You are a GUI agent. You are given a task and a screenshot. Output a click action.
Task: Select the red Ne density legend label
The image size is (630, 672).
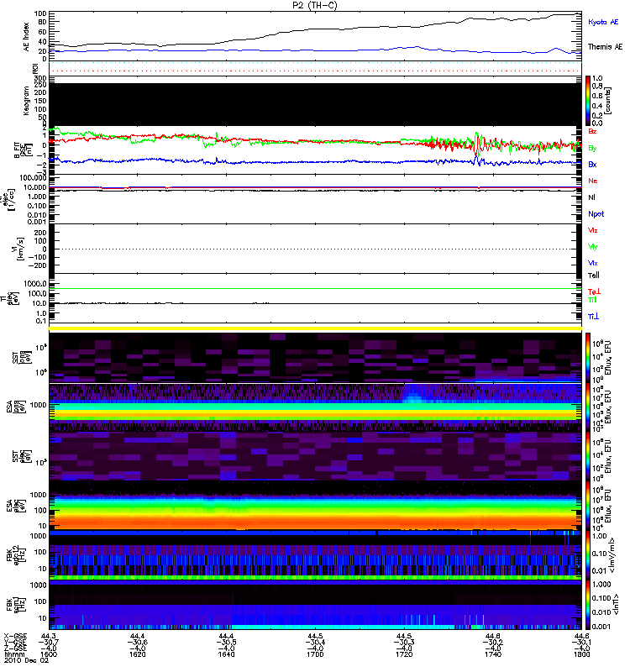[593, 181]
